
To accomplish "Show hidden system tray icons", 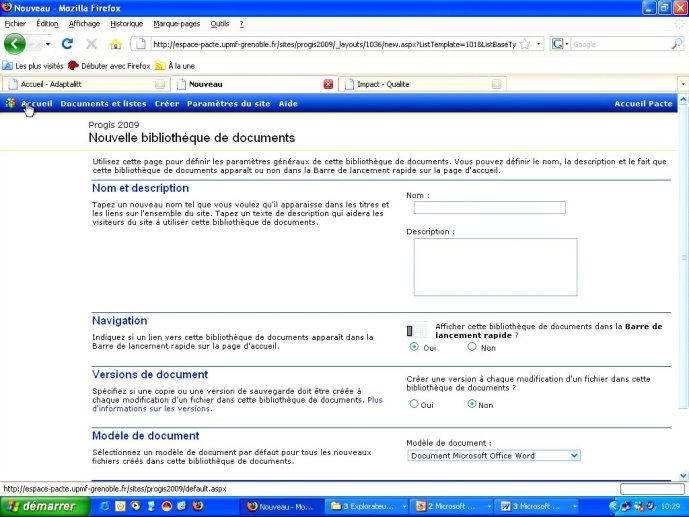I will [613, 506].
